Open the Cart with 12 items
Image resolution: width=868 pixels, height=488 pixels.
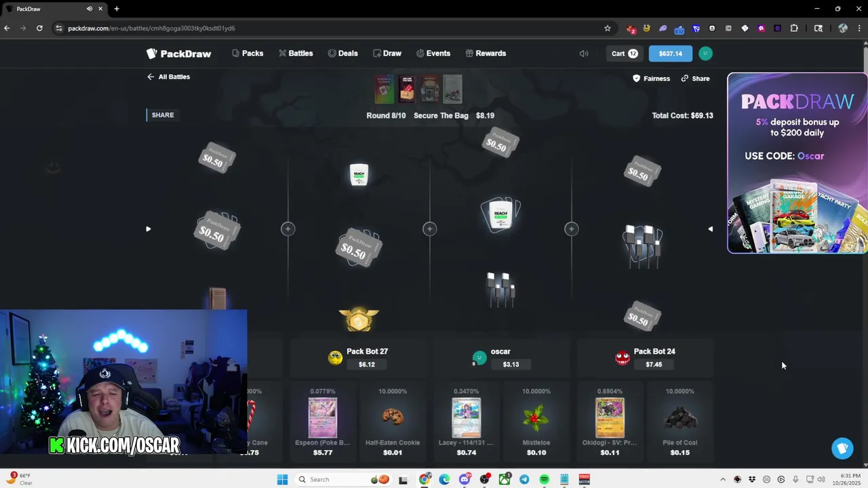pos(625,54)
